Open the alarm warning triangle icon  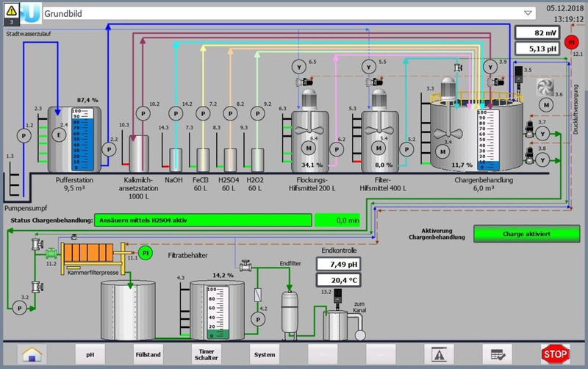coord(440,354)
